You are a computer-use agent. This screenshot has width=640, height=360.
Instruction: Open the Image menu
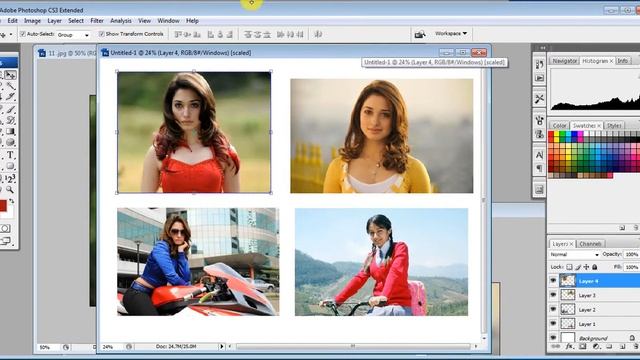coord(32,21)
